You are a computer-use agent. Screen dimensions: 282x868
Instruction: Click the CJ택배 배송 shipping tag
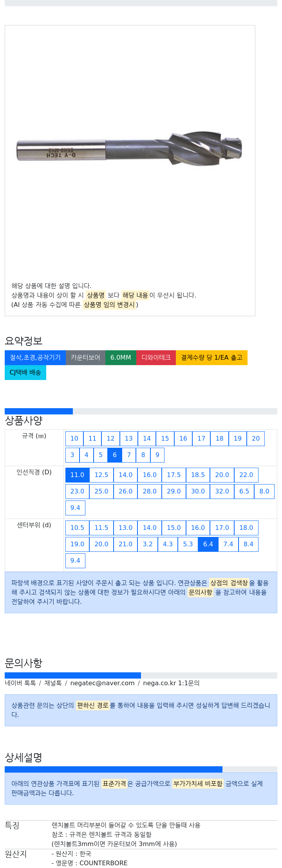(25, 373)
